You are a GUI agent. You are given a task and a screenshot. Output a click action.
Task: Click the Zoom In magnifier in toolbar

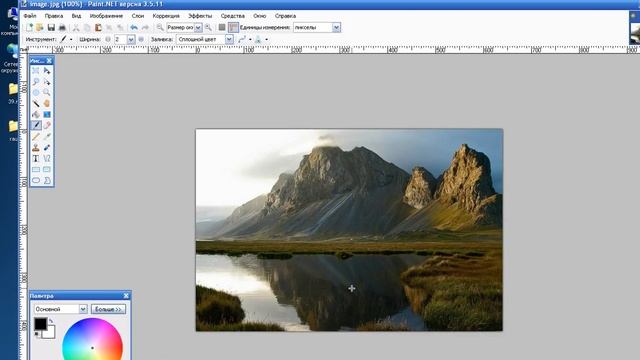pos(208,27)
